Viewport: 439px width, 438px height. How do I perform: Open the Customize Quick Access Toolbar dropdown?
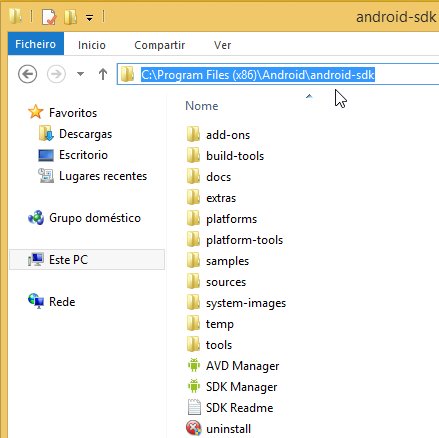pos(89,18)
